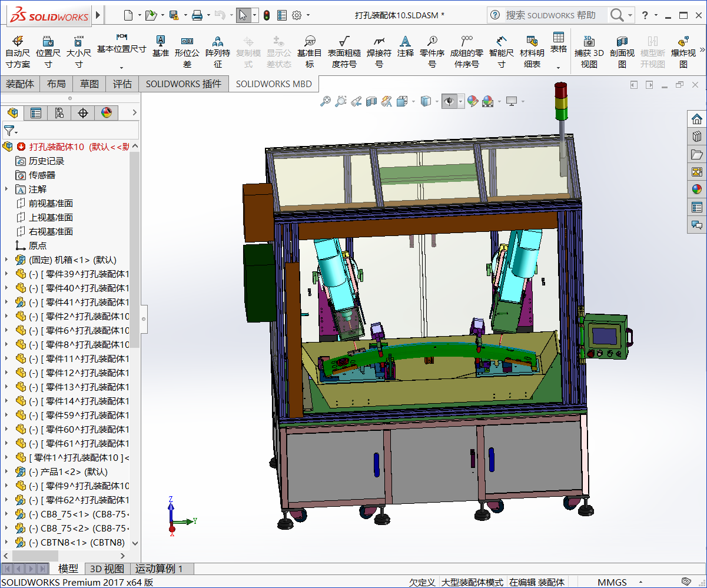This screenshot has height=588, width=707.
Task: Switch to the 草图 ribbon tab
Action: [x=89, y=84]
